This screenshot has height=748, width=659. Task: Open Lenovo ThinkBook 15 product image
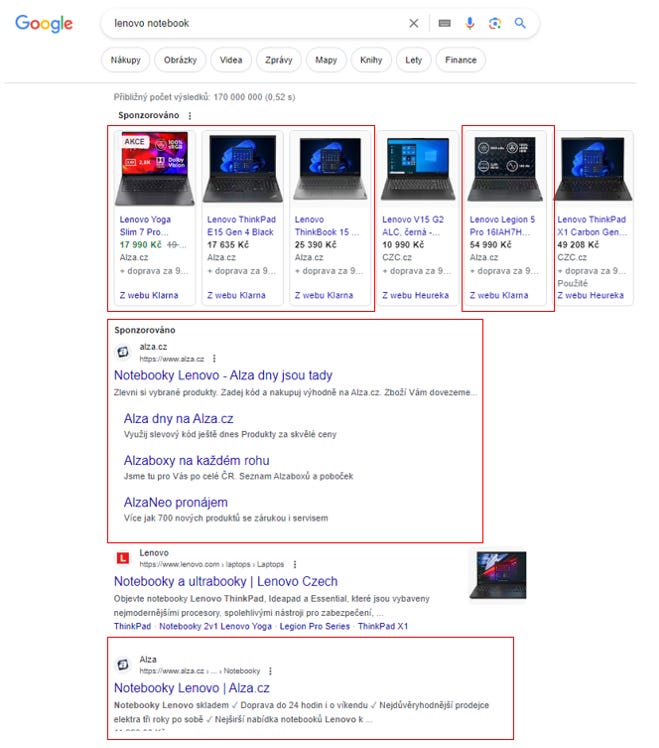(x=330, y=169)
